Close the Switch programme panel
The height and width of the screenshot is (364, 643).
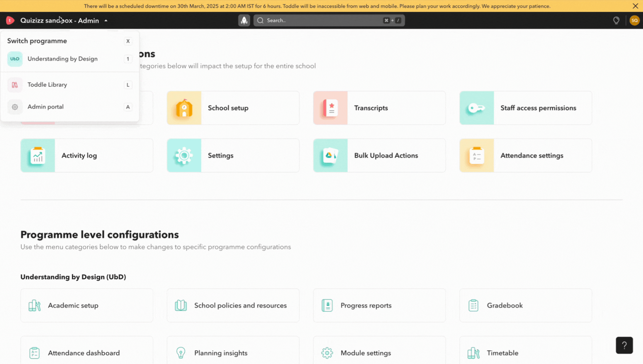click(128, 41)
